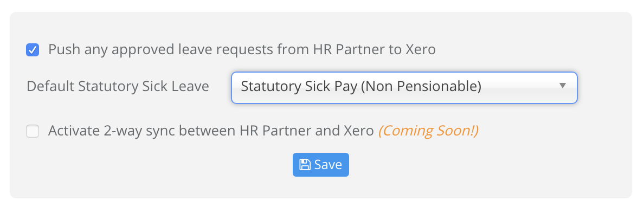
Task: Click the 'Activate 2-way sync' label text
Action: 211,131
